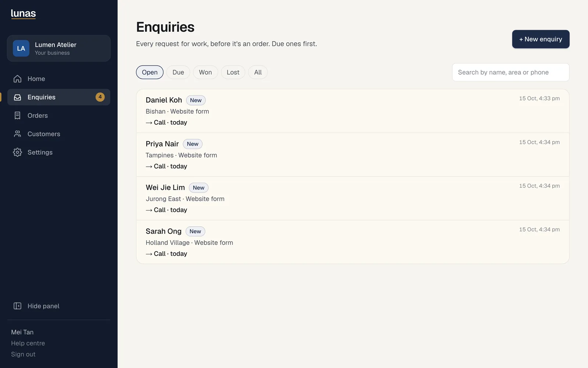Click Call today under Wei Jie Lim
The height and width of the screenshot is (368, 588).
(166, 210)
